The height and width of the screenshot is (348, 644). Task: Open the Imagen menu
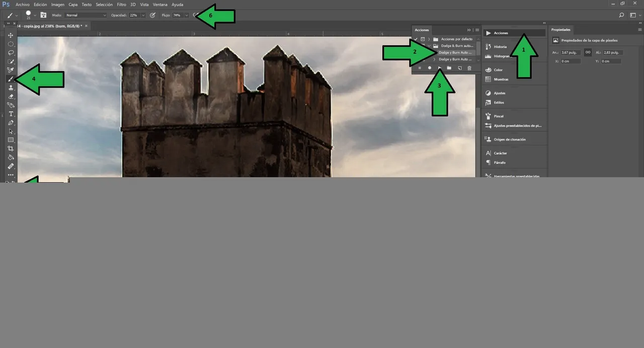tap(58, 5)
